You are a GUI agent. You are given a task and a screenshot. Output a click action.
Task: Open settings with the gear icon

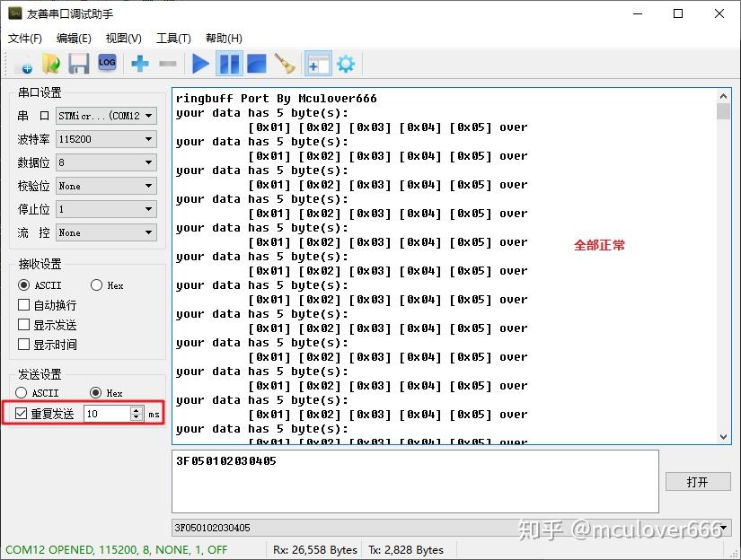346,63
